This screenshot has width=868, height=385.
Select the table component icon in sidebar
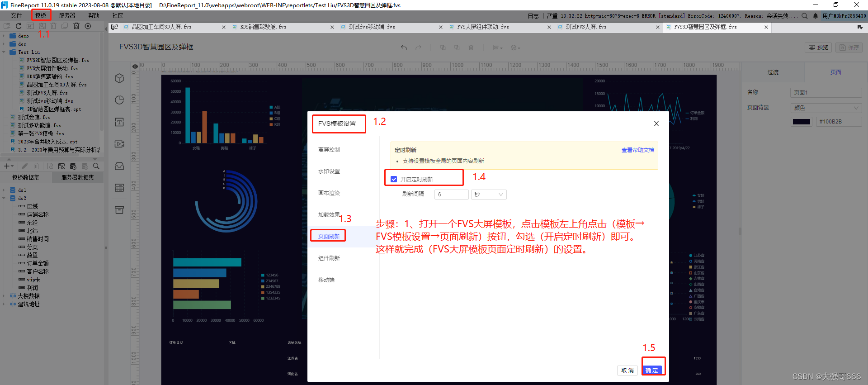point(119,188)
